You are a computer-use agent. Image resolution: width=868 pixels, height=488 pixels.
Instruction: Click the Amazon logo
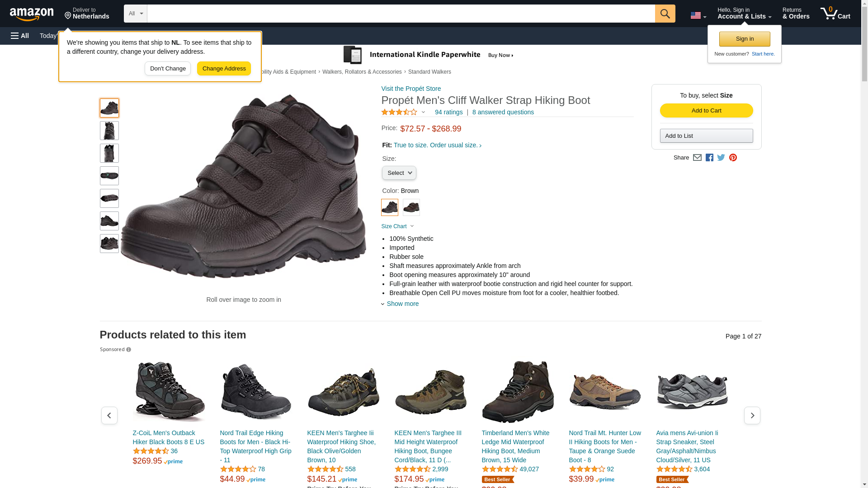(32, 14)
